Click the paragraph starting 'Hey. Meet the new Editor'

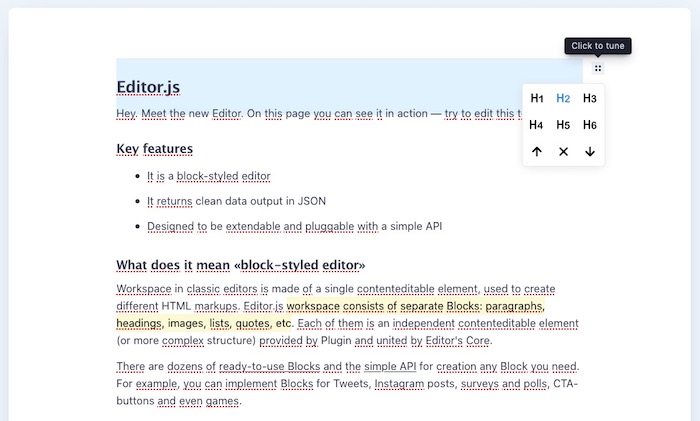click(x=319, y=113)
